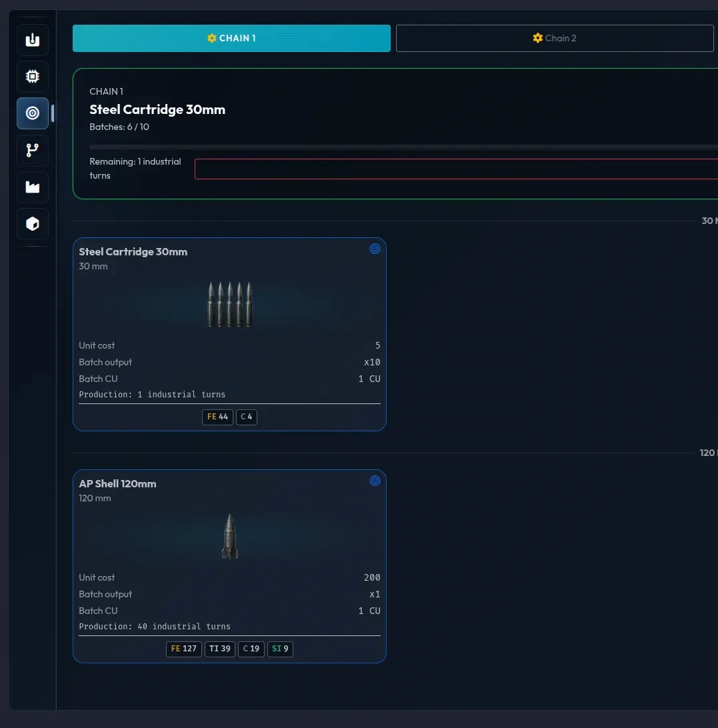Viewport: 718px width, 728px height.
Task: Open the power plug sidebar icon
Action: pyautogui.click(x=33, y=40)
